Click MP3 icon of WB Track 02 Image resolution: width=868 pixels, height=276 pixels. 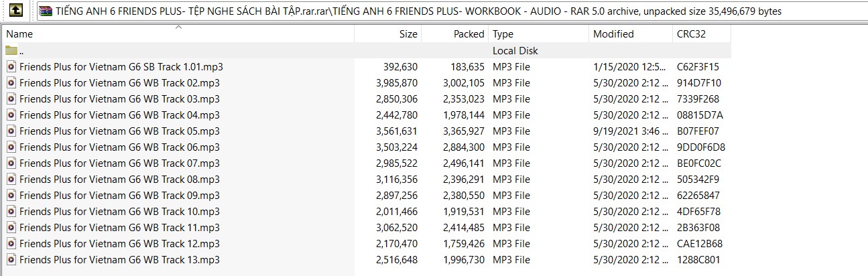coord(11,82)
